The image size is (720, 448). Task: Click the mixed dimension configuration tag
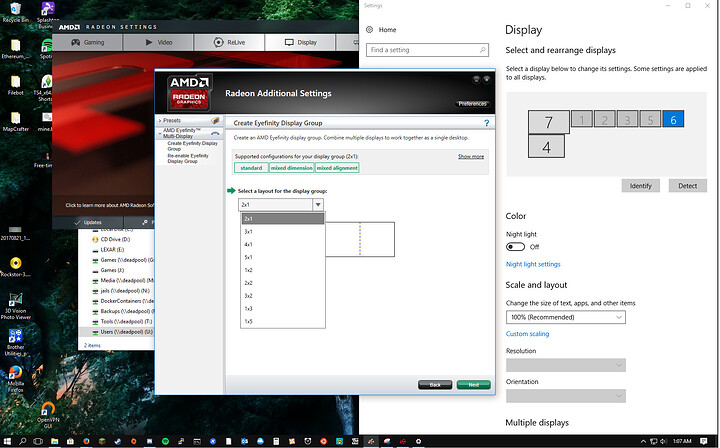(x=292, y=168)
